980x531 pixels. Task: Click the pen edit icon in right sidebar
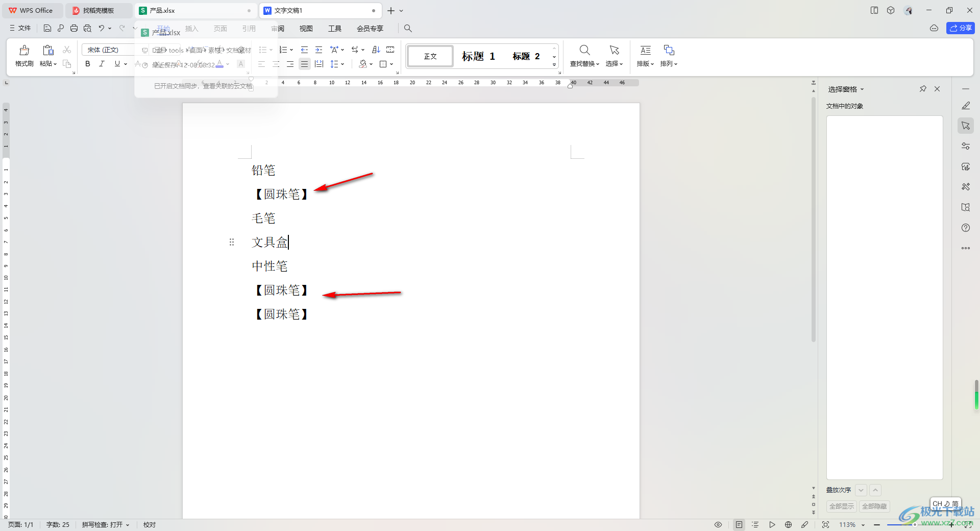[966, 106]
